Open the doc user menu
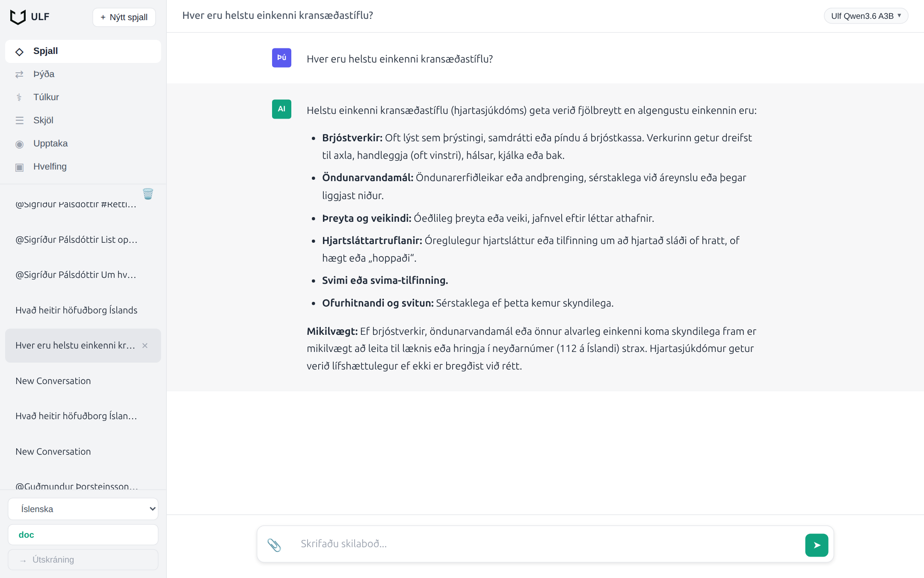This screenshot has width=924, height=578. click(83, 535)
